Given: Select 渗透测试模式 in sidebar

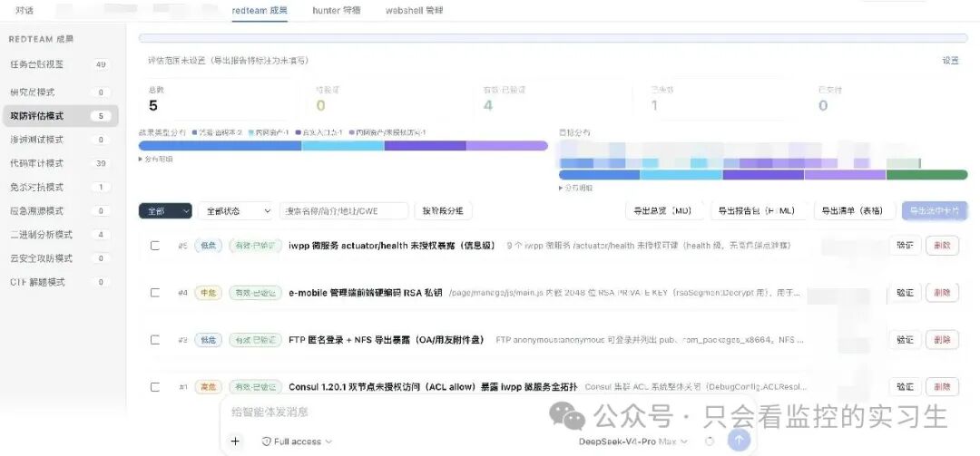Looking at the screenshot, I should click(x=60, y=140).
